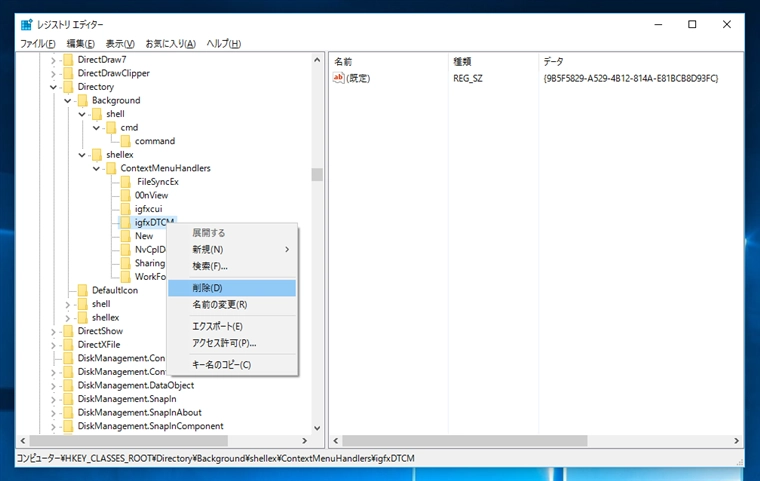Image resolution: width=760 pixels, height=481 pixels.
Task: Click the DefaultIcon folder icon
Action: coord(83,290)
